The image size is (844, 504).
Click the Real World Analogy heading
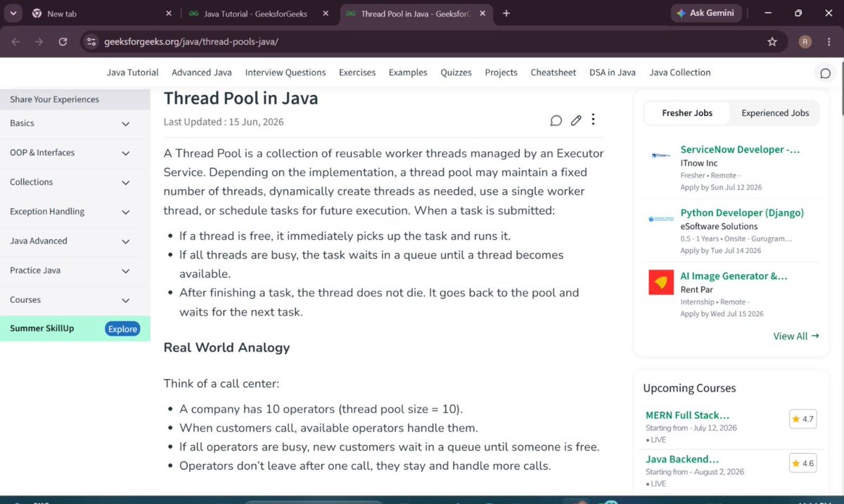pyautogui.click(x=226, y=347)
